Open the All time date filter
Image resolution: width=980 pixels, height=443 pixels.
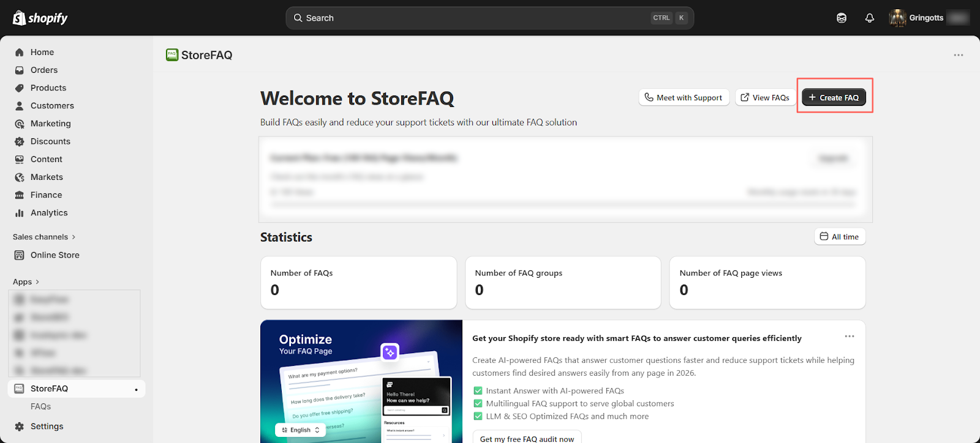coord(840,237)
